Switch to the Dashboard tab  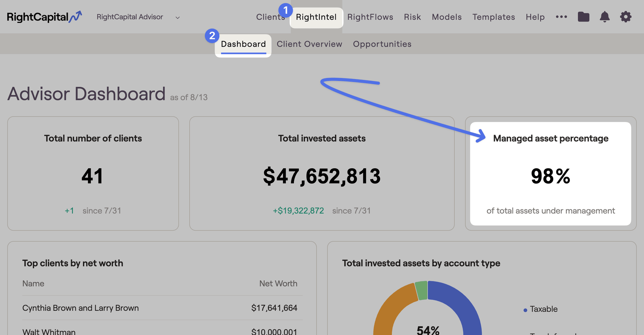pyautogui.click(x=243, y=44)
